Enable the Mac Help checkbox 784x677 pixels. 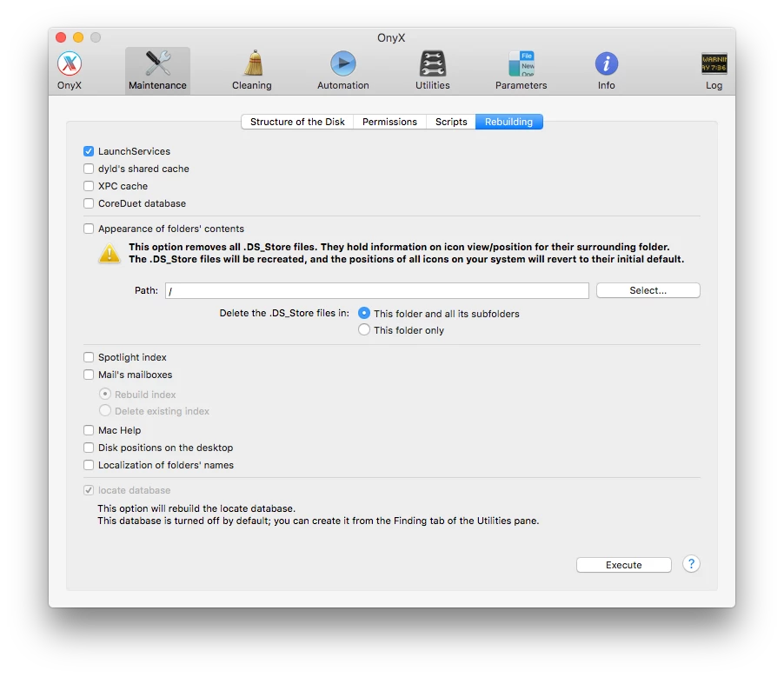(89, 430)
